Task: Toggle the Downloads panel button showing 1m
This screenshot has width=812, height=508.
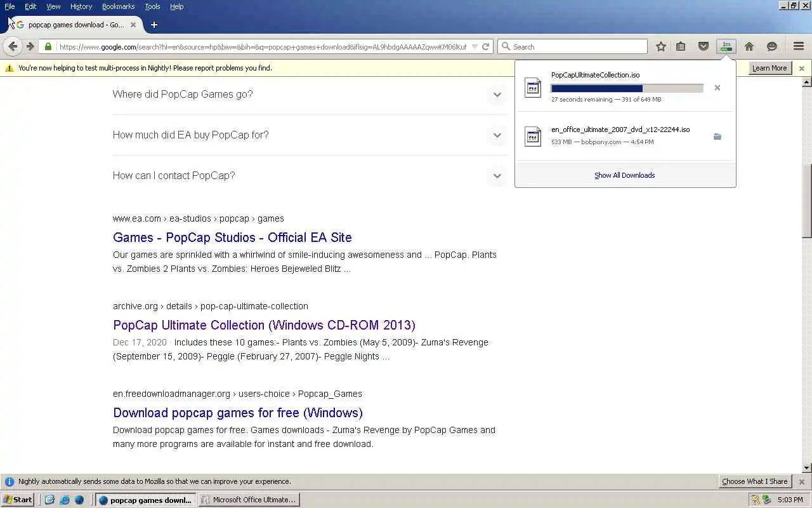Action: (x=726, y=46)
